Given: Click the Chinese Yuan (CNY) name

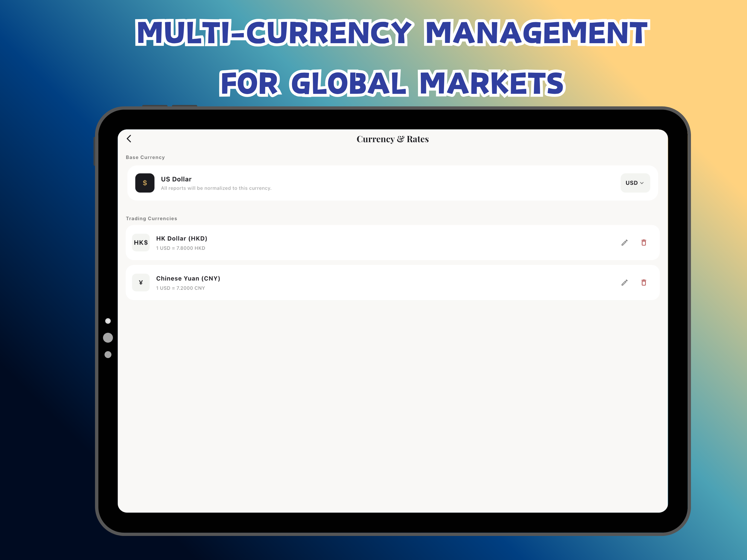Looking at the screenshot, I should [188, 278].
